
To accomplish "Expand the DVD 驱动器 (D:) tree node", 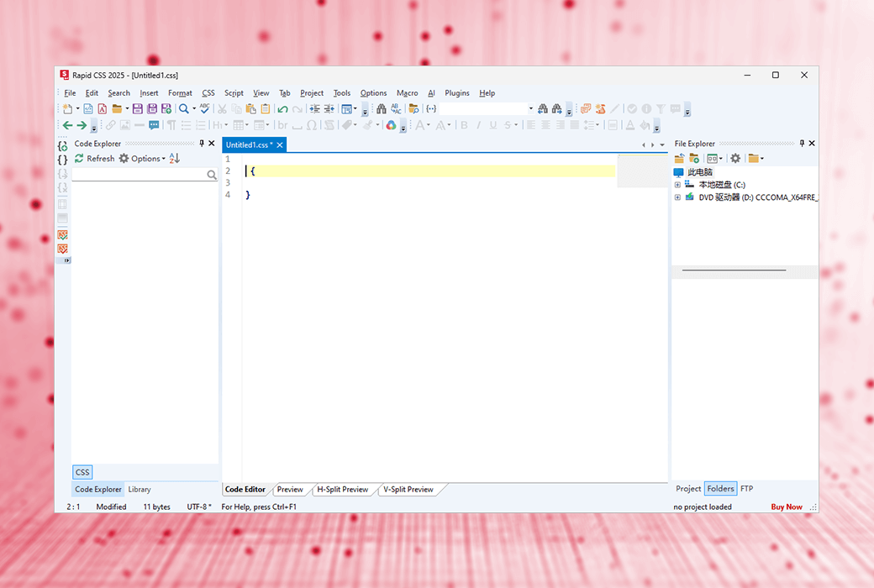I will pyautogui.click(x=678, y=197).
